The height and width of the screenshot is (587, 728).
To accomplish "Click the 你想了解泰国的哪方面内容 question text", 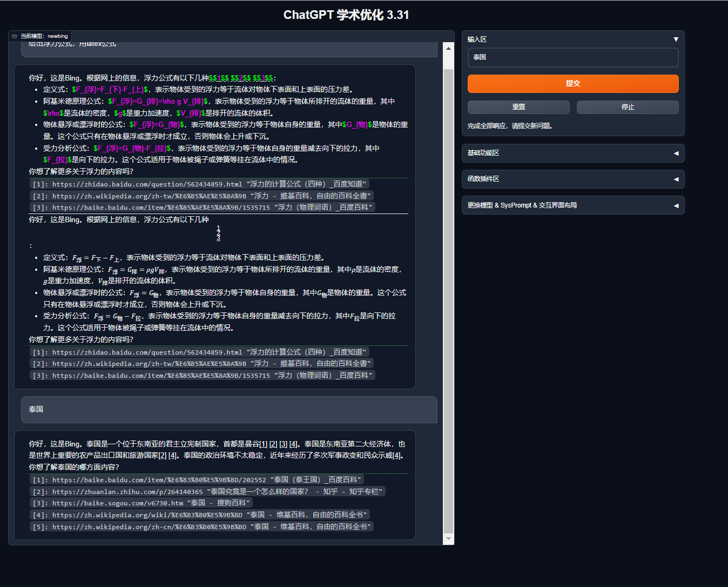I will click(x=74, y=467).
